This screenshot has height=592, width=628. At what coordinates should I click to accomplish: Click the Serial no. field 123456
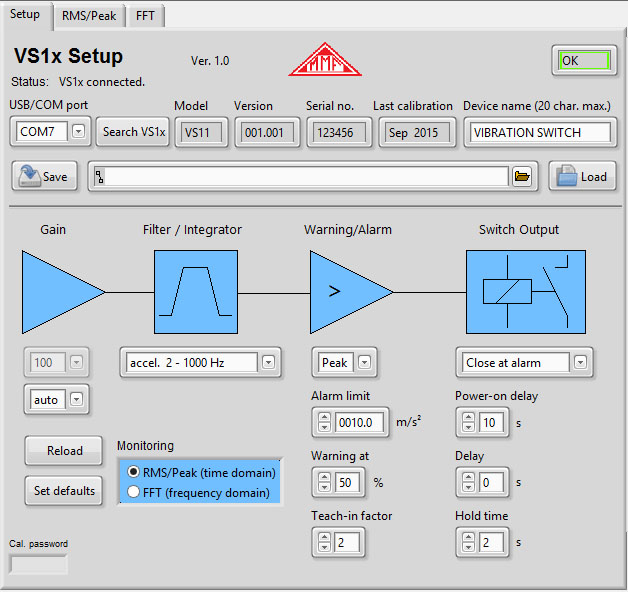(339, 132)
